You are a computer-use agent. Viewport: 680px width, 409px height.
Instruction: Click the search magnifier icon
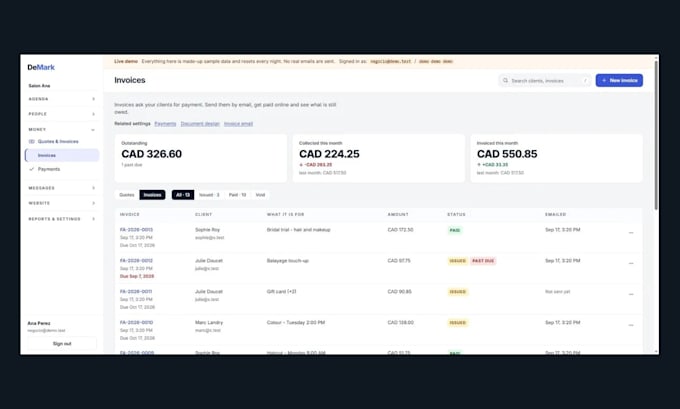[x=505, y=80]
